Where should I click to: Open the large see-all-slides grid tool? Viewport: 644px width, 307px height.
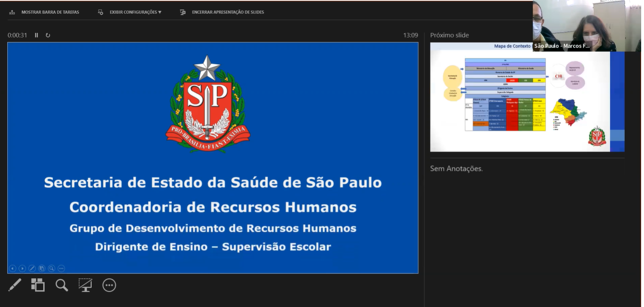(38, 285)
